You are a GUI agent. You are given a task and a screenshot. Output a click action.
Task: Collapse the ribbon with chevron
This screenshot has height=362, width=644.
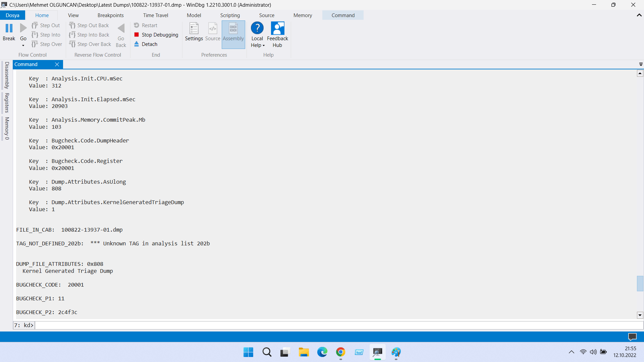click(x=639, y=15)
